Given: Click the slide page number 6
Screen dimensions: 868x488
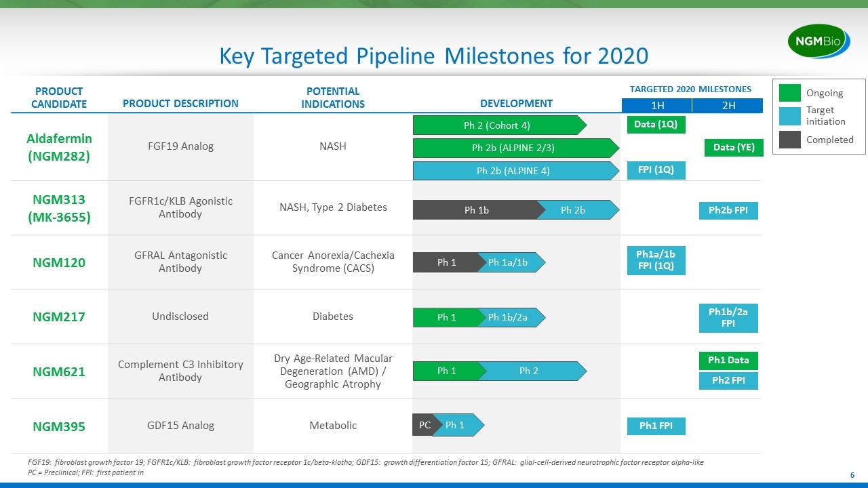Looking at the screenshot, I should tap(852, 476).
